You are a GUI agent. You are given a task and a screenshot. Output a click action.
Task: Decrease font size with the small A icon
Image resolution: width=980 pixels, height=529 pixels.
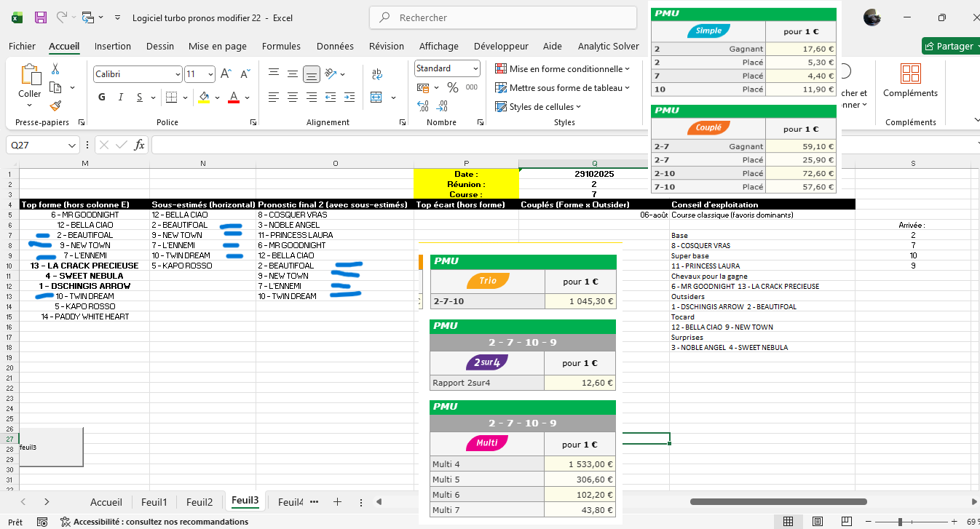click(245, 74)
